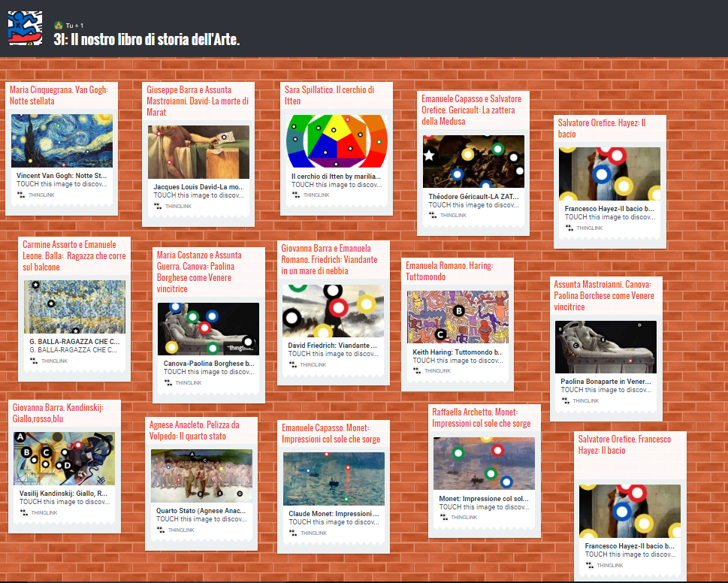Open link 'Il cerchio di Itten by marilia...'
The image size is (728, 583).
[x=336, y=176]
